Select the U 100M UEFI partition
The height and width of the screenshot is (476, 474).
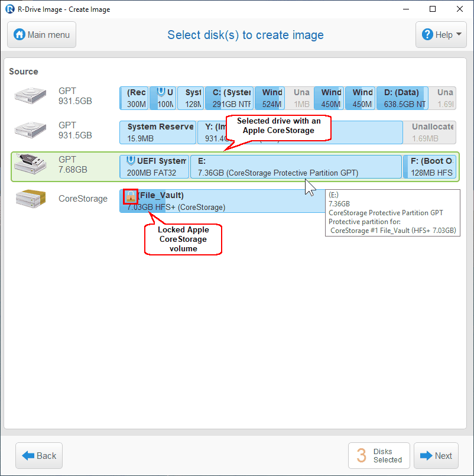pos(163,98)
